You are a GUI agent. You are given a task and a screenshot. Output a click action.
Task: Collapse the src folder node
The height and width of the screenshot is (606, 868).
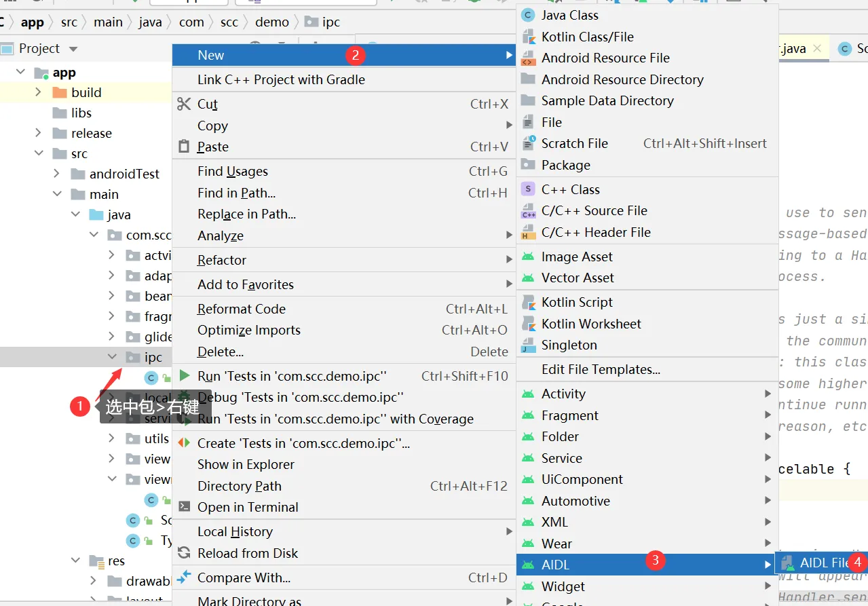pyautogui.click(x=39, y=153)
